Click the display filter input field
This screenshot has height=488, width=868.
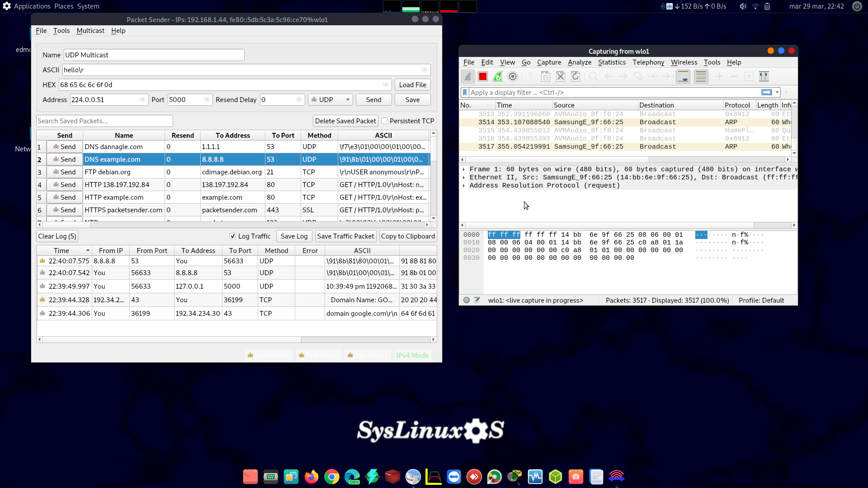(x=614, y=92)
